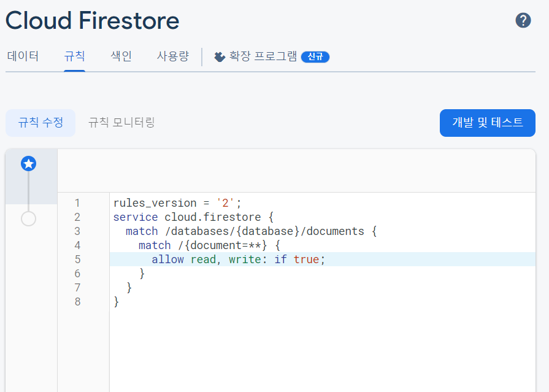
Task: Go to the 사용량 tab
Action: (x=173, y=56)
